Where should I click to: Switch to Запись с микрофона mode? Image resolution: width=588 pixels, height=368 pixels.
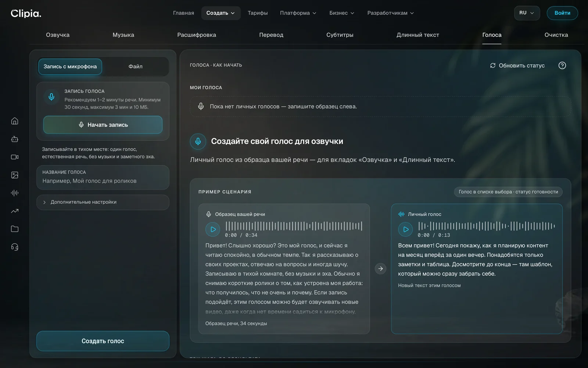(70, 67)
